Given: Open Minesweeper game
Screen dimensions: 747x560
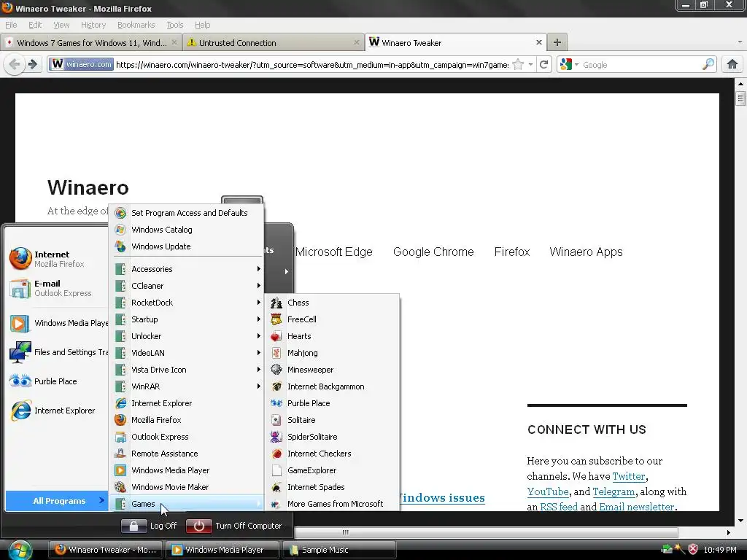Looking at the screenshot, I should point(332,370).
